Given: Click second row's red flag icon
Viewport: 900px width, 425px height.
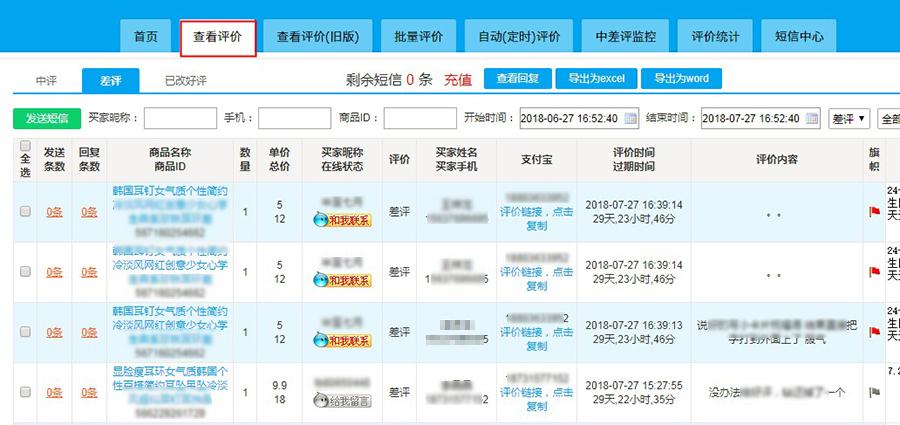Looking at the screenshot, I should coord(874,272).
